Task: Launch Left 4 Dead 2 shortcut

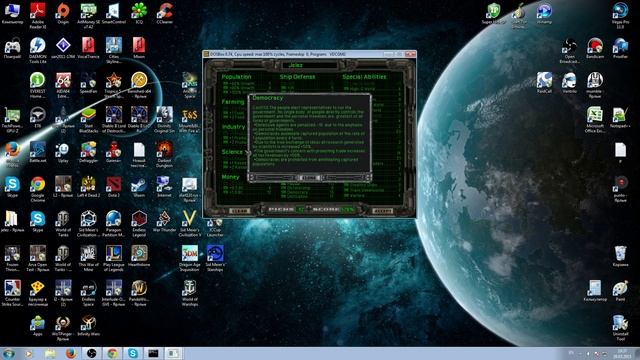Action: tap(89, 187)
